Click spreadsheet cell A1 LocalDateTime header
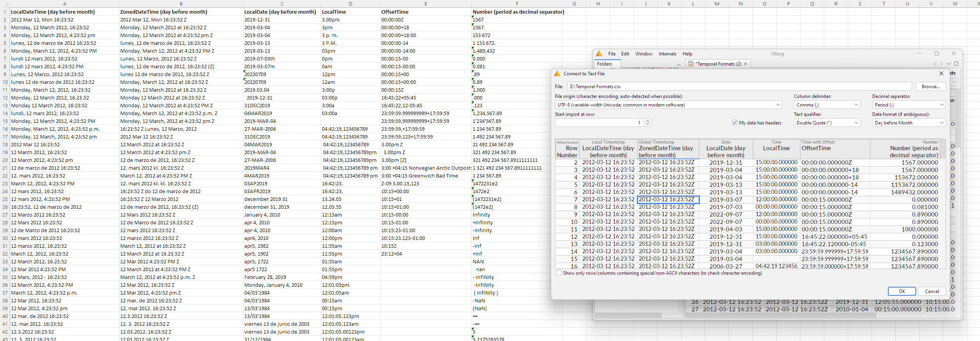The height and width of the screenshot is (341, 980). 64,12
